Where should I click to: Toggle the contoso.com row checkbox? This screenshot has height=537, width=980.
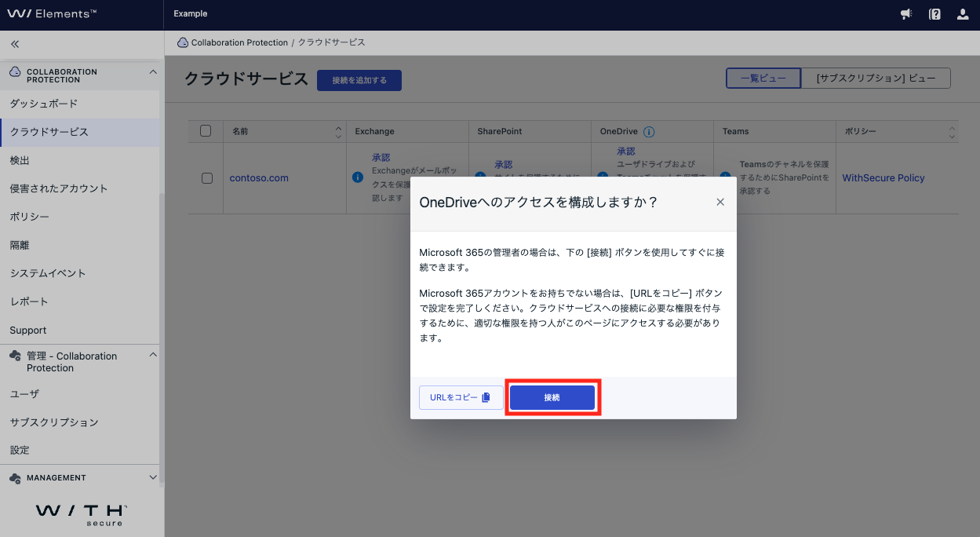click(207, 178)
